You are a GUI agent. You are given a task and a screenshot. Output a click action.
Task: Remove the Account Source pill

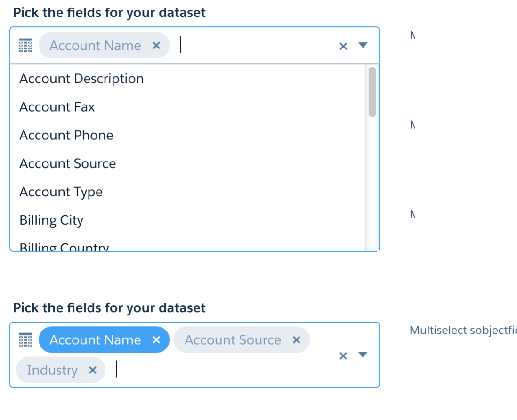pyautogui.click(x=297, y=340)
